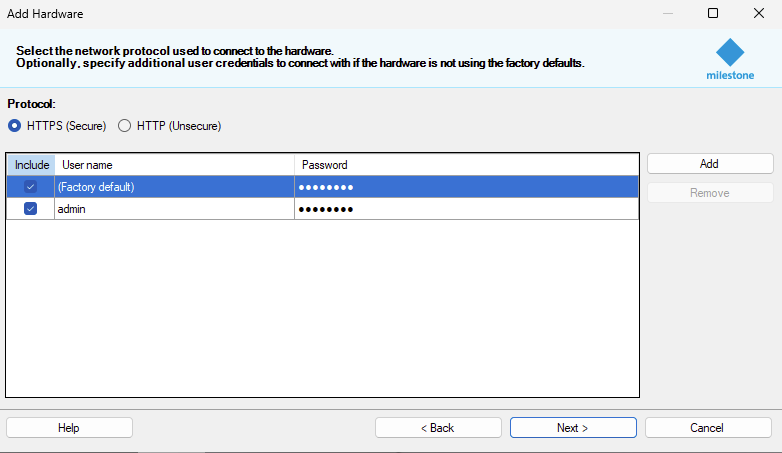This screenshot has width=782, height=453.
Task: Select the admin user name cell
Action: coord(175,209)
